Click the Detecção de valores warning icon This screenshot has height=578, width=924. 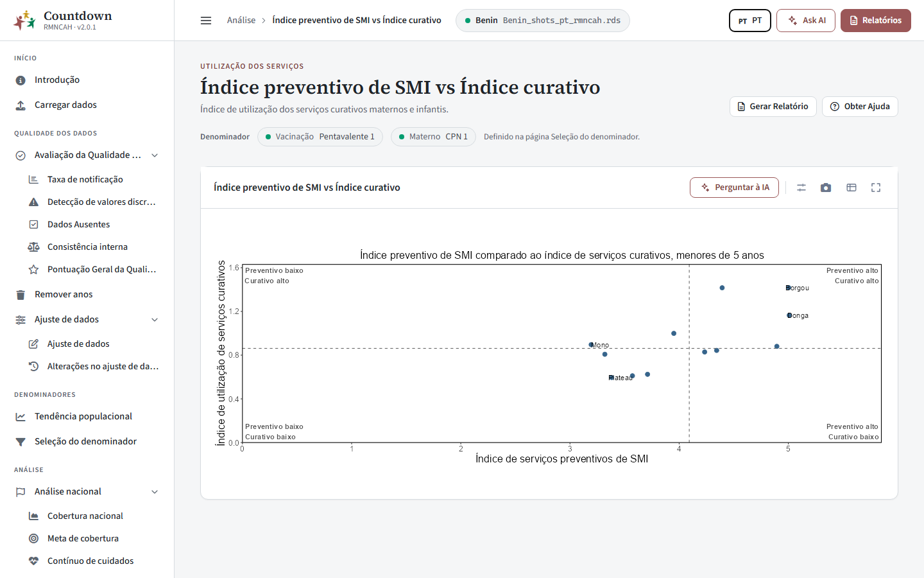pos(33,202)
